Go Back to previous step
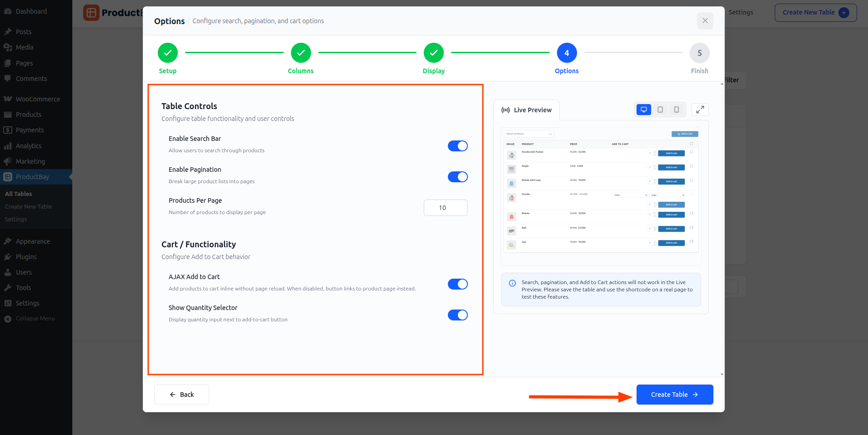868x435 pixels. [181, 395]
